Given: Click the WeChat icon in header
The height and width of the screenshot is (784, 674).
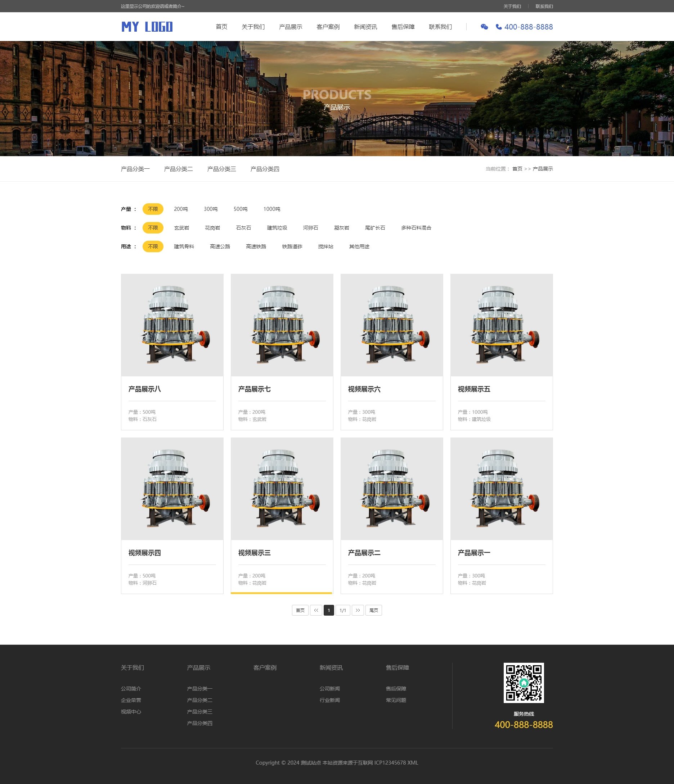Looking at the screenshot, I should click(x=484, y=27).
